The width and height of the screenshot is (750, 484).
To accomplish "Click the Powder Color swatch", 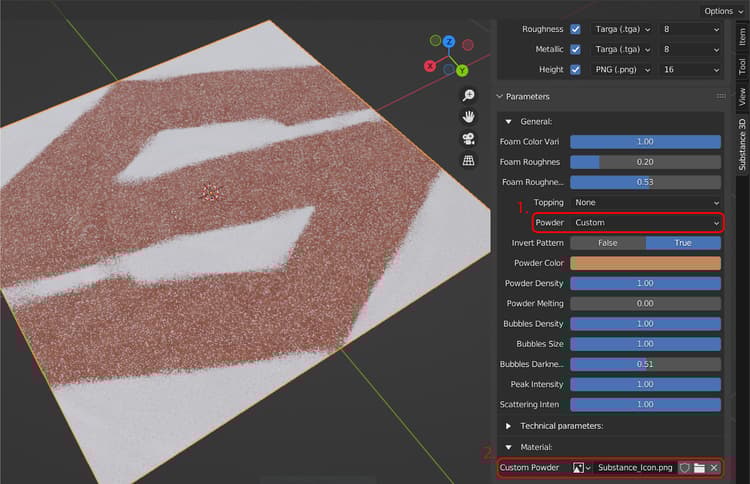I will point(645,263).
